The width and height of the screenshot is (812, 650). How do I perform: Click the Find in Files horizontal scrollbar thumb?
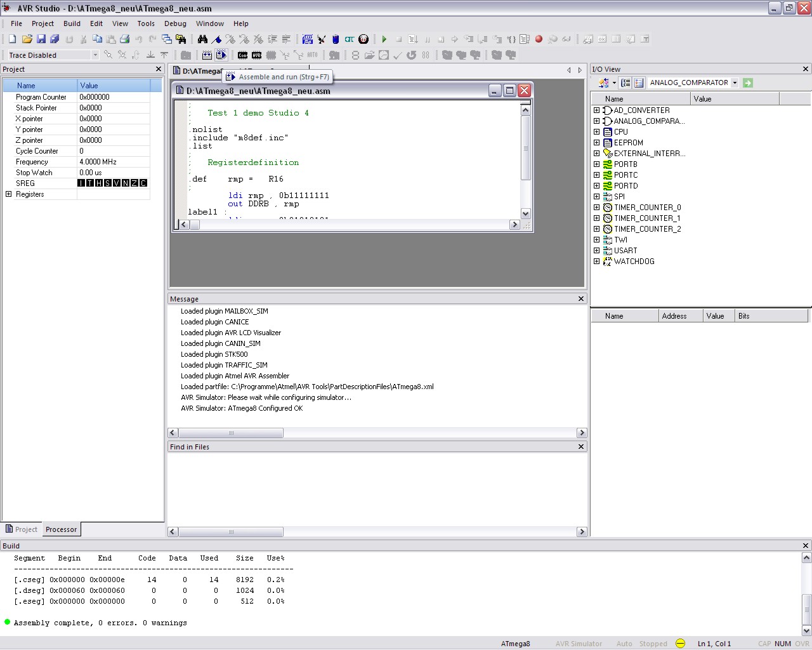231,532
